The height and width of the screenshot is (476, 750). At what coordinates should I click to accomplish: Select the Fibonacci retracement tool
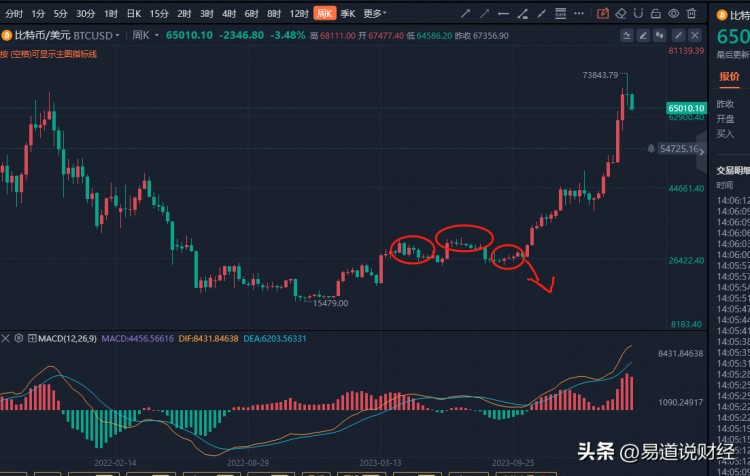click(x=560, y=13)
